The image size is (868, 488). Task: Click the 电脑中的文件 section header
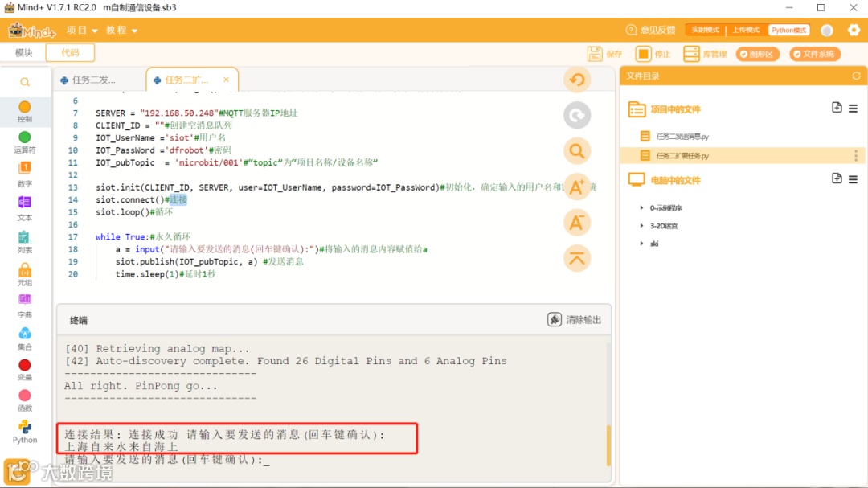point(675,180)
